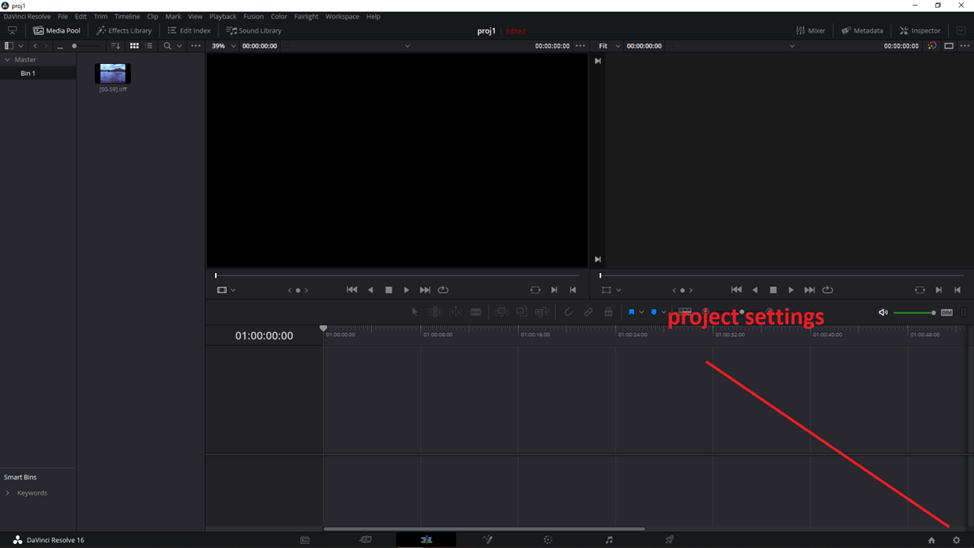Open timeline viewer Fit zoom dropdown
974x548 pixels.
[609, 46]
